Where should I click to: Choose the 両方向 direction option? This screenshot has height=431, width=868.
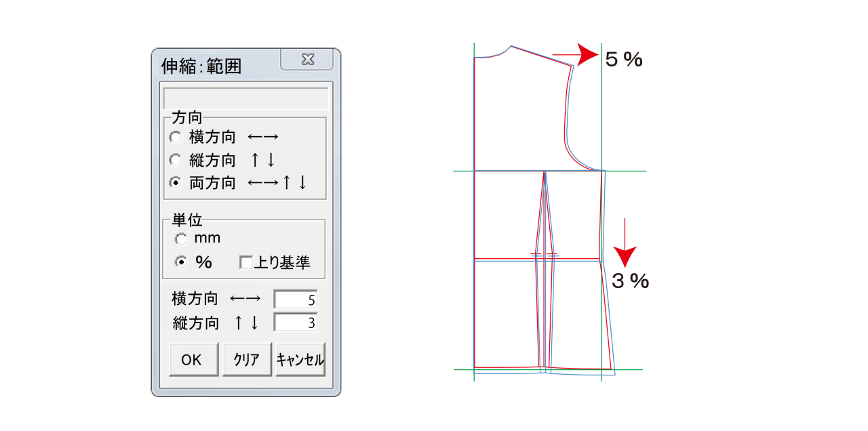pyautogui.click(x=176, y=182)
